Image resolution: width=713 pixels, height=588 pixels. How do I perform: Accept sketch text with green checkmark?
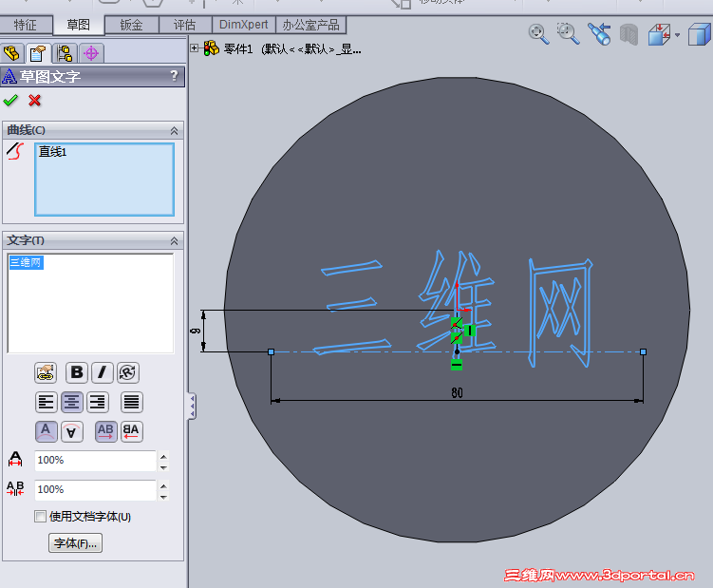(10, 100)
